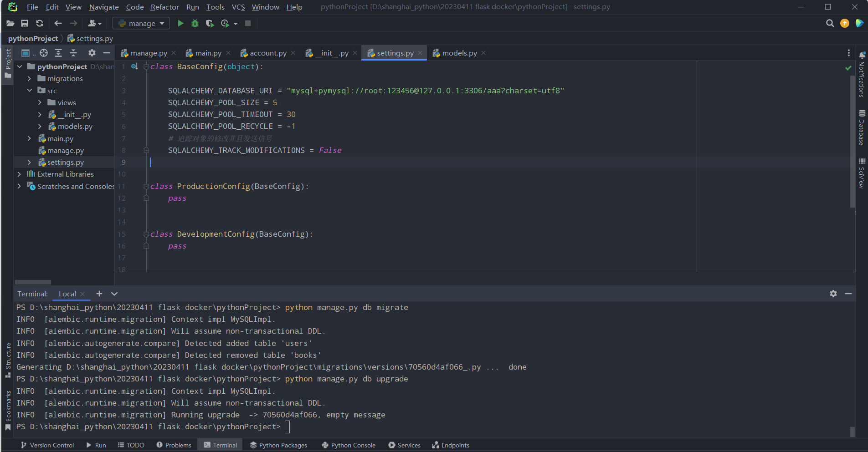Collapse the pythonProject root node
The height and width of the screenshot is (452, 868).
click(20, 66)
